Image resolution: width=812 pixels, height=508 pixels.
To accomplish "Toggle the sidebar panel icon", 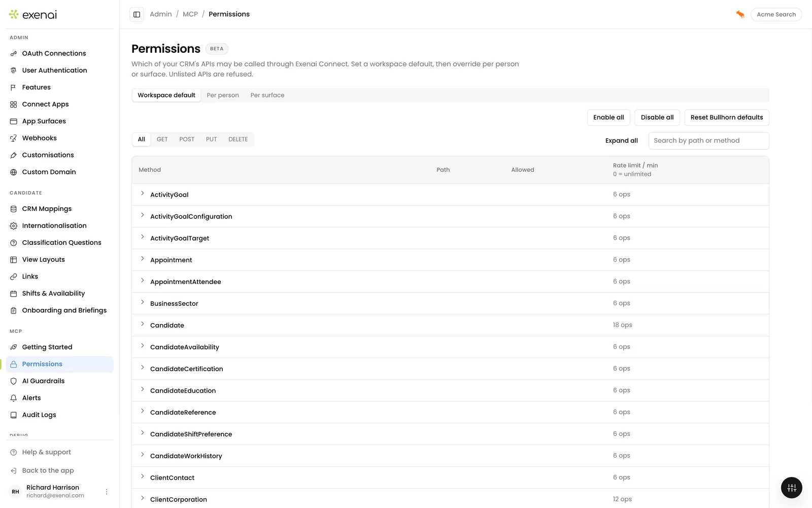I will tap(137, 14).
